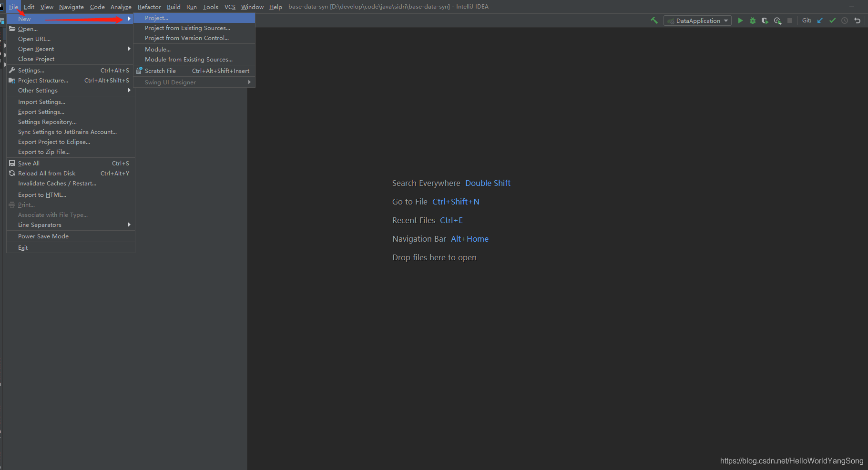
Task: Expand the Other Settings submenu
Action: coord(71,90)
